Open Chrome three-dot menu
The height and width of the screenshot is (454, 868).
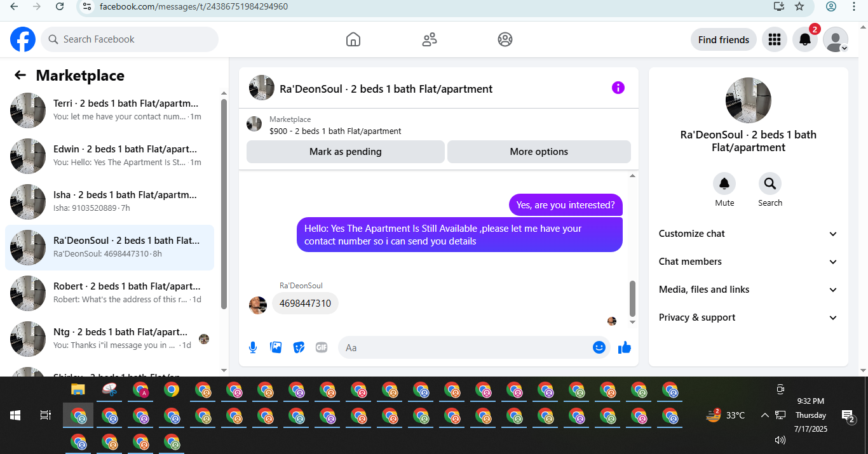tap(854, 6)
